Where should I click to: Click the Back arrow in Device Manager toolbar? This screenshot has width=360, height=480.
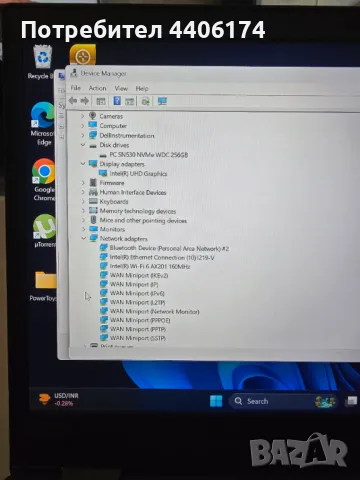click(73, 101)
